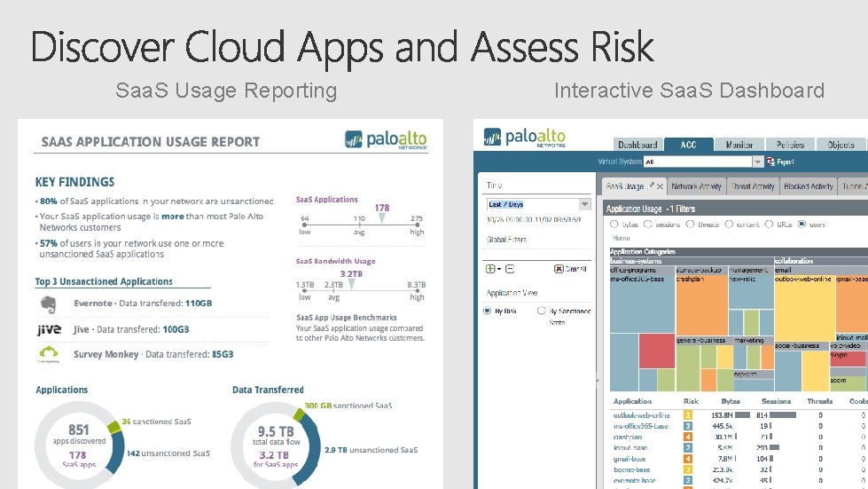Select the sessions radio button
This screenshot has height=489, width=868.
[x=648, y=225]
